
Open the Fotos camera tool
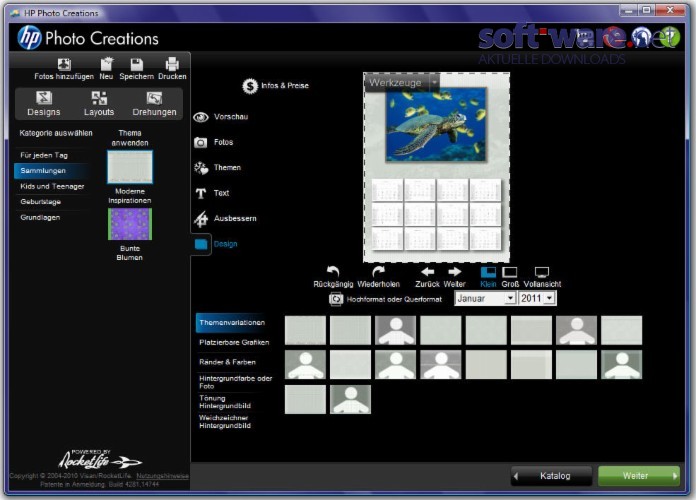coord(201,143)
